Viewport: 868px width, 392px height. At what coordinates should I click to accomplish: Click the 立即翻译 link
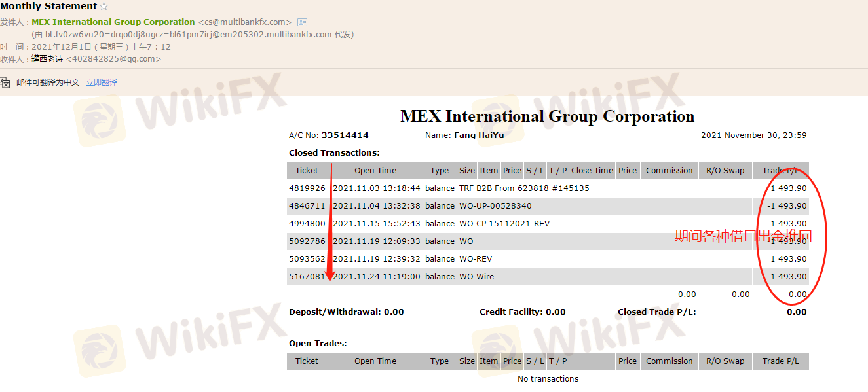(102, 82)
